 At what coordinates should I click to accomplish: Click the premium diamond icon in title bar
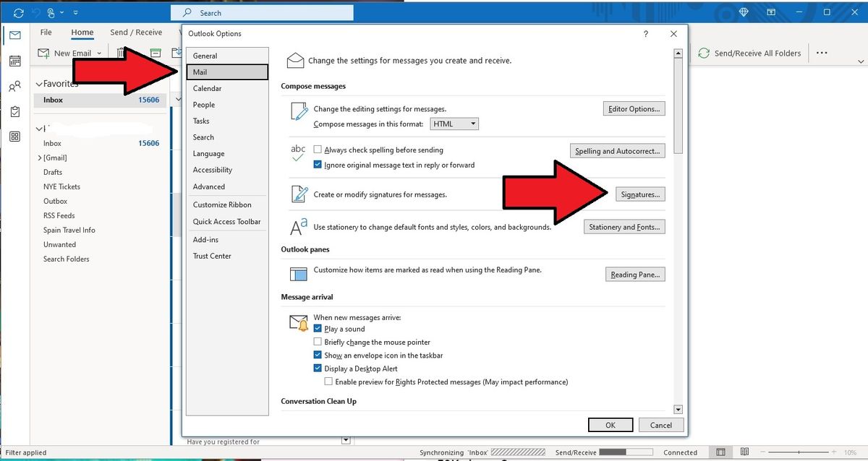[x=745, y=13]
